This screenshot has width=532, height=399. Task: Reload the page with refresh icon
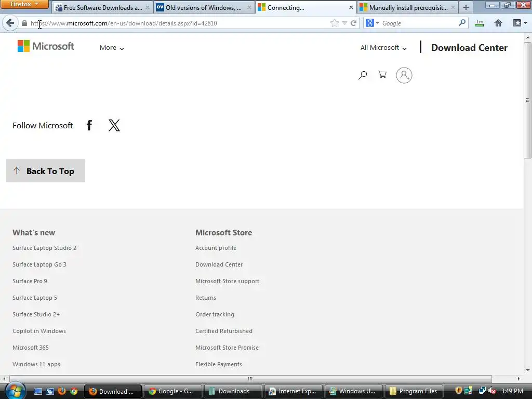(353, 23)
